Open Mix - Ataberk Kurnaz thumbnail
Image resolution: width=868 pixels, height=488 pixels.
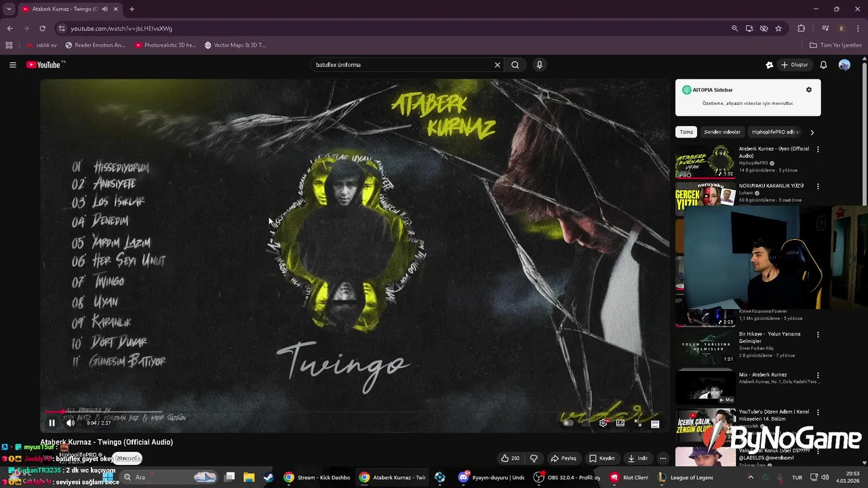tap(705, 386)
